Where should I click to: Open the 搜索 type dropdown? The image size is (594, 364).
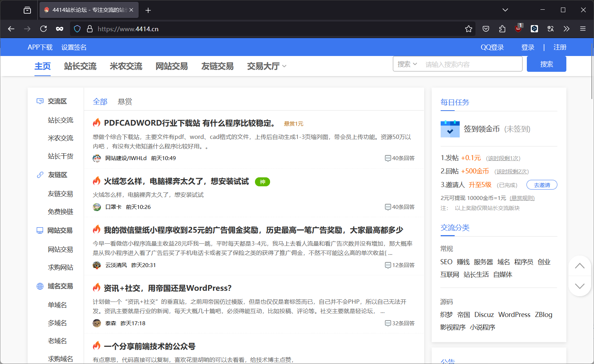407,64
